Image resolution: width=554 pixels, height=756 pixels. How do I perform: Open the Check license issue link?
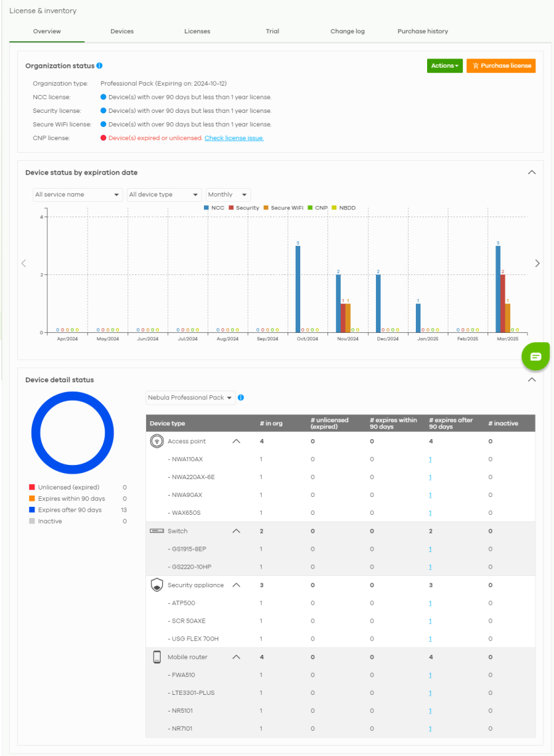click(234, 138)
